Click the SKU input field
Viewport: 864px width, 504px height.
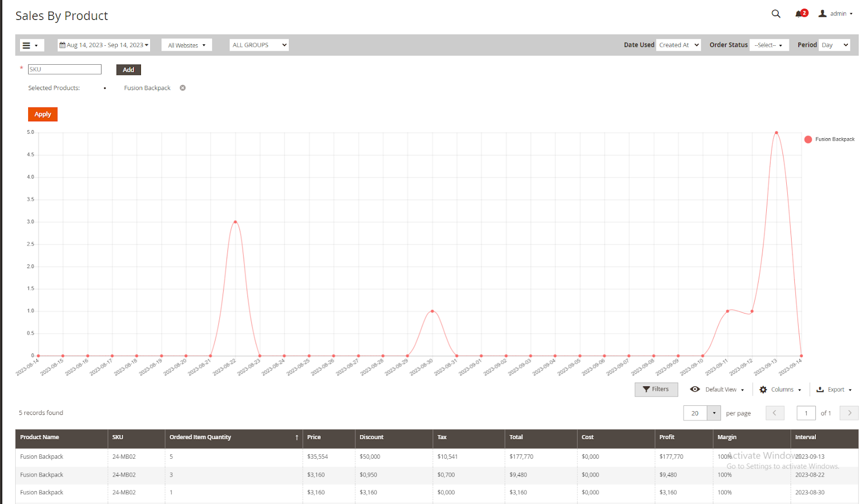coord(64,70)
